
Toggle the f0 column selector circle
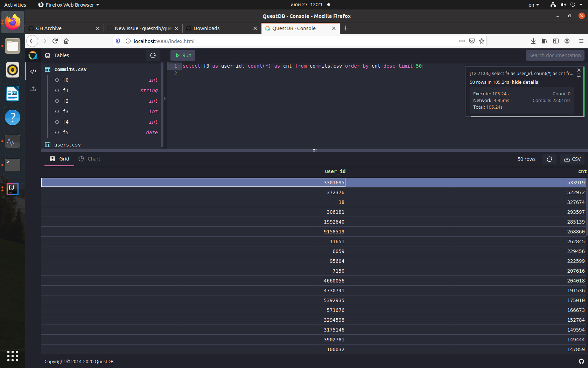57,80
